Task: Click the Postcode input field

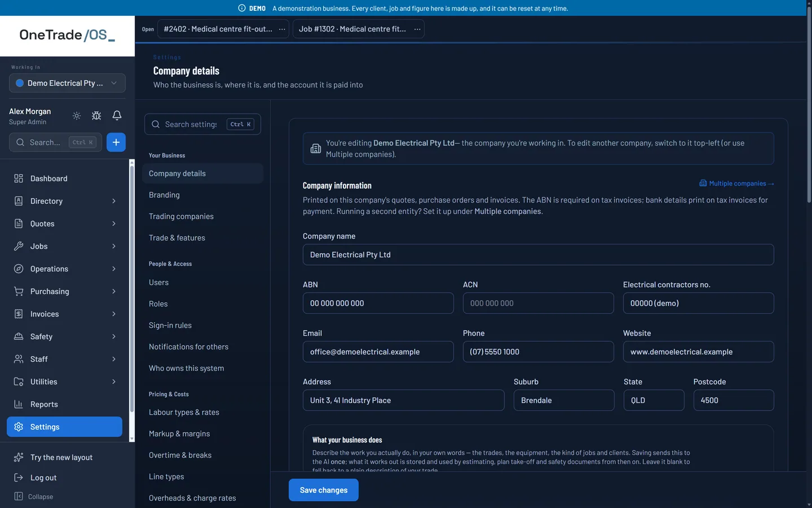Action: coord(734,400)
